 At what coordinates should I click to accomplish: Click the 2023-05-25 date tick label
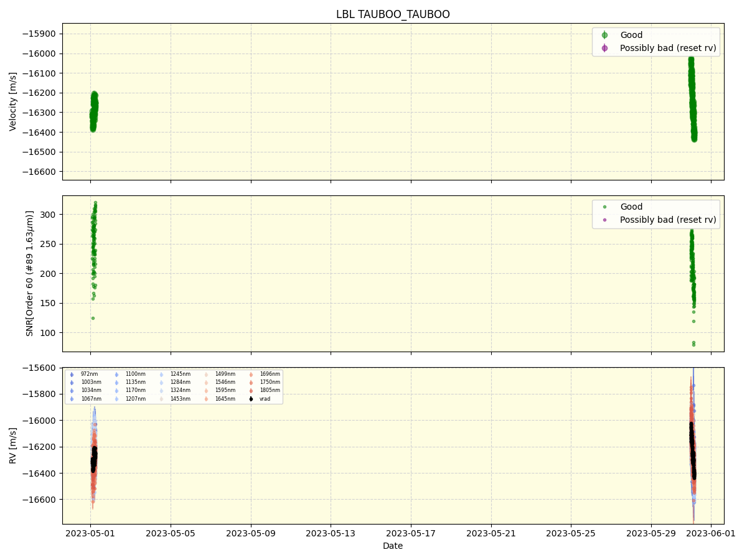[x=571, y=533]
